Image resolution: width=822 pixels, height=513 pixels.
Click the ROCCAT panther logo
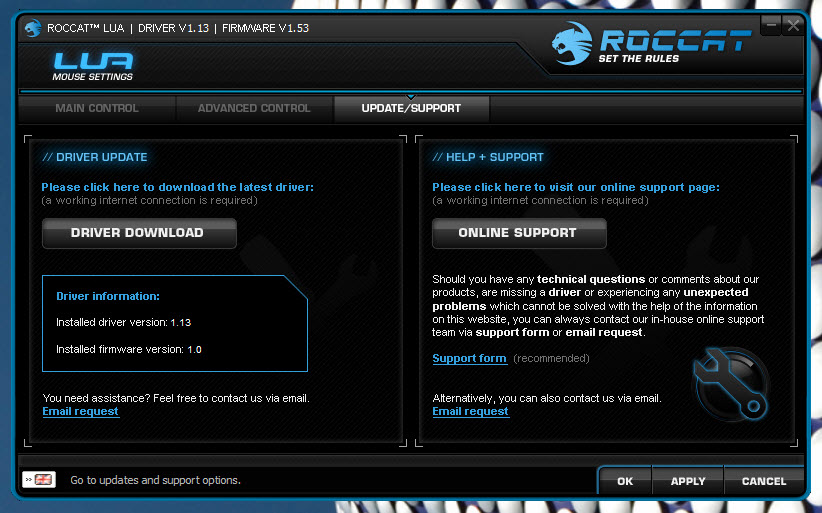pyautogui.click(x=571, y=43)
